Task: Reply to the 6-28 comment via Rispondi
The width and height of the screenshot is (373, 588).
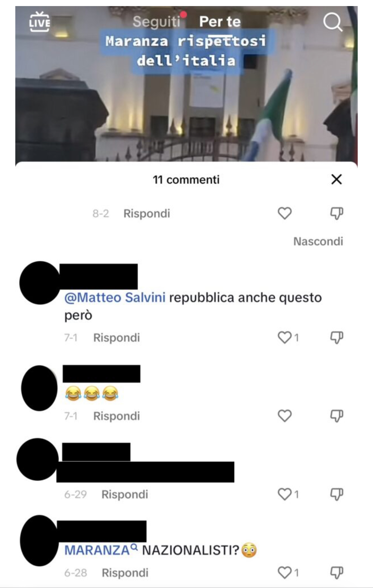Action: click(x=125, y=573)
